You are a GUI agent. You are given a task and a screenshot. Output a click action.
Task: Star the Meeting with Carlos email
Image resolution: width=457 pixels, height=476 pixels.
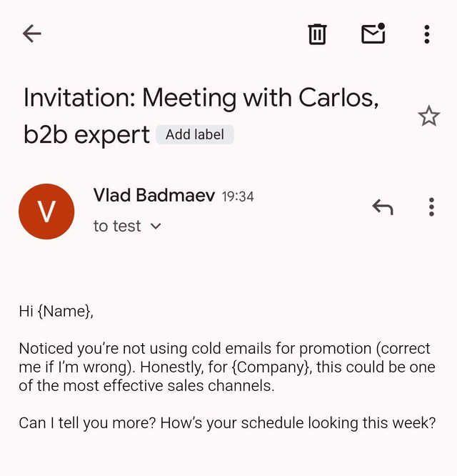[429, 116]
